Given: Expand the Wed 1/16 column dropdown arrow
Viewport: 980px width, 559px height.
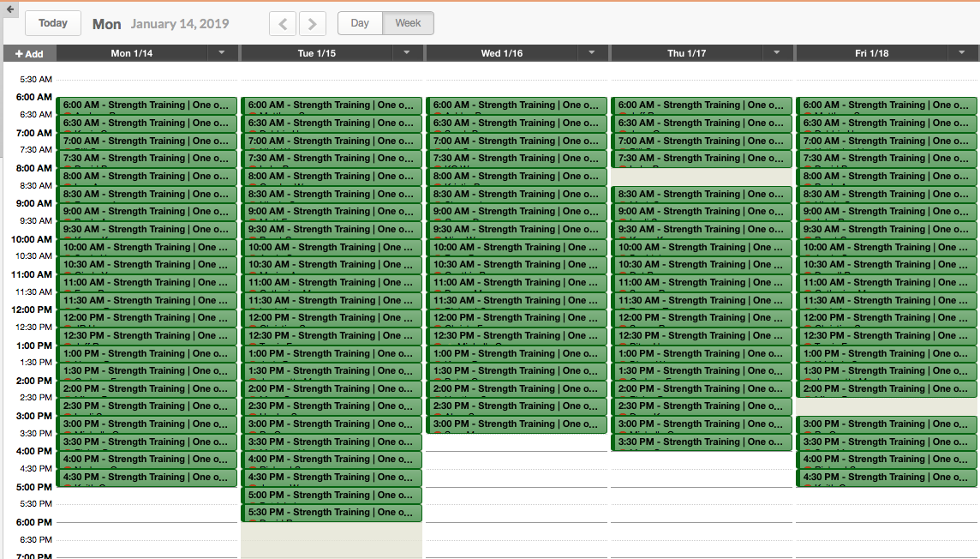Looking at the screenshot, I should pyautogui.click(x=593, y=53).
